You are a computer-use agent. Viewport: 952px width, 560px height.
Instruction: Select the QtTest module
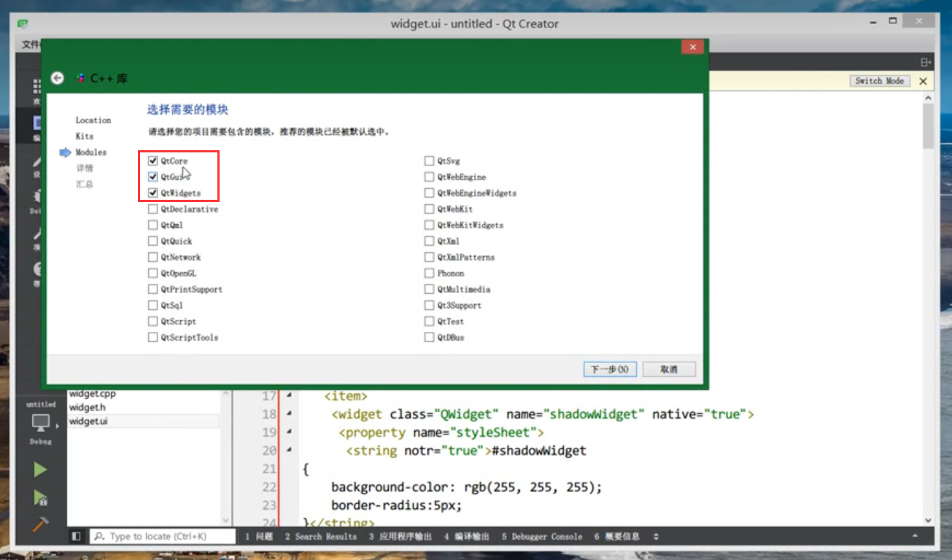[x=430, y=322]
